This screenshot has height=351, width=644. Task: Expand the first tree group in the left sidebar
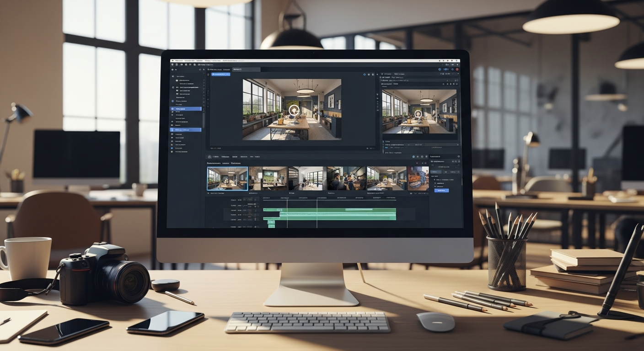172,76
